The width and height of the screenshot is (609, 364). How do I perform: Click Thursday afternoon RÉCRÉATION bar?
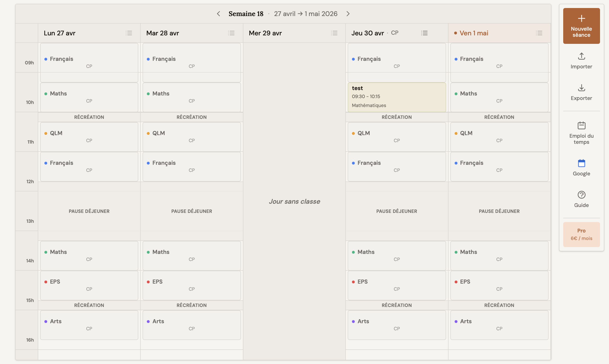[397, 305]
